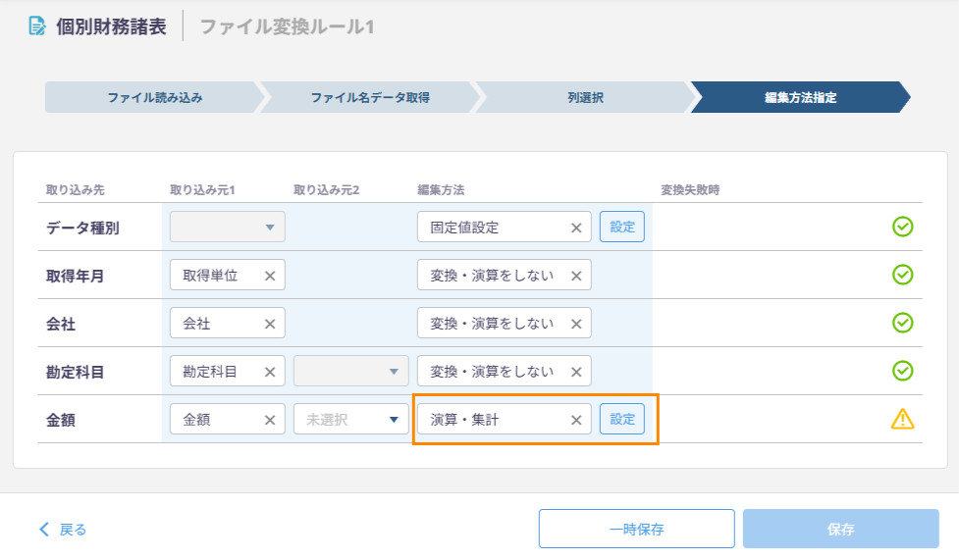This screenshot has height=560, width=959.
Task: Go to 列選択 step
Action: pyautogui.click(x=585, y=97)
